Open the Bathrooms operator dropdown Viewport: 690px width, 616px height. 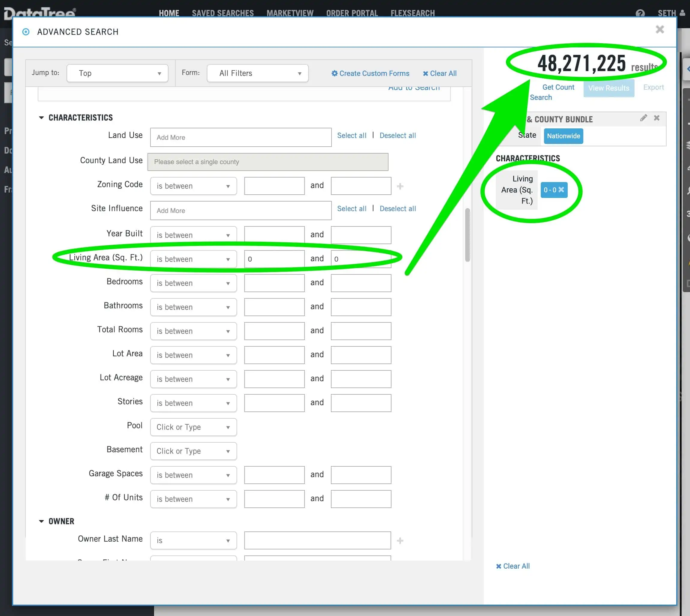click(193, 307)
